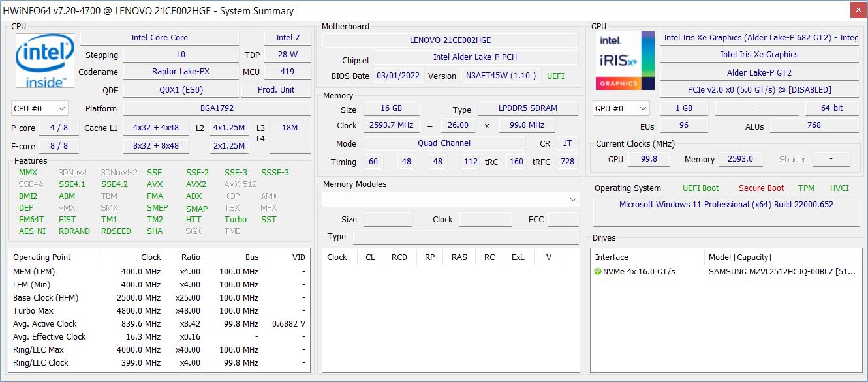Click the HVCI status label

point(839,188)
